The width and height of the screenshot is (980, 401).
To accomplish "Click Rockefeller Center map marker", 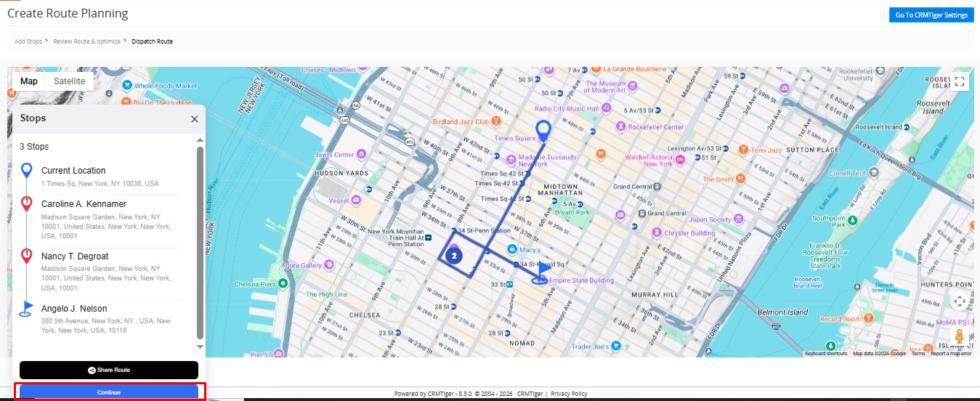I will coord(620,126).
